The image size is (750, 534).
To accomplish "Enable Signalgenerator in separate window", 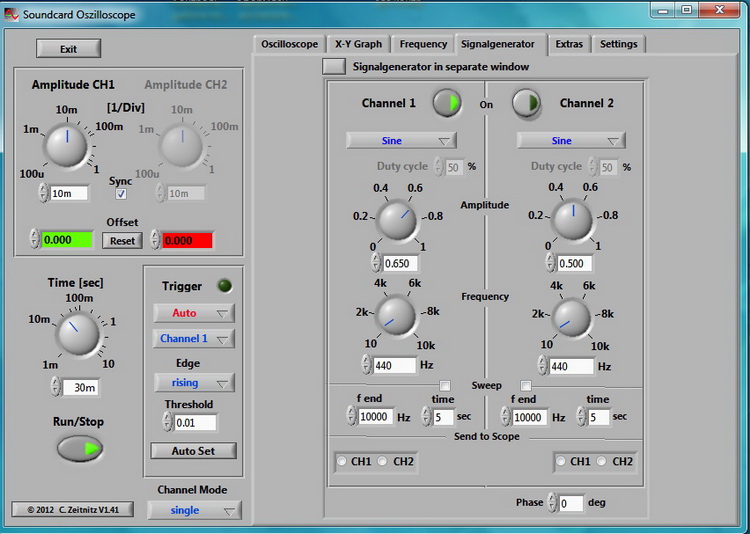I will point(334,67).
